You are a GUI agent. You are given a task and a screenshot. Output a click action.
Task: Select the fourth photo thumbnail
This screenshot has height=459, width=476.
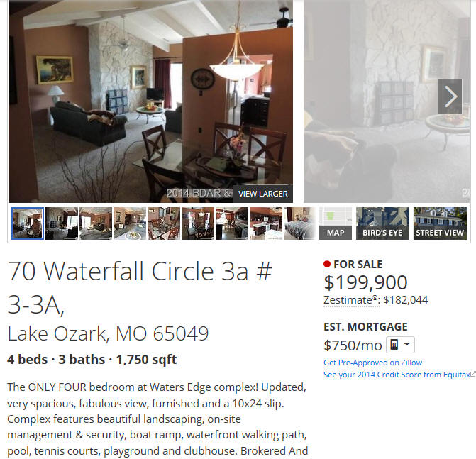pos(130,223)
